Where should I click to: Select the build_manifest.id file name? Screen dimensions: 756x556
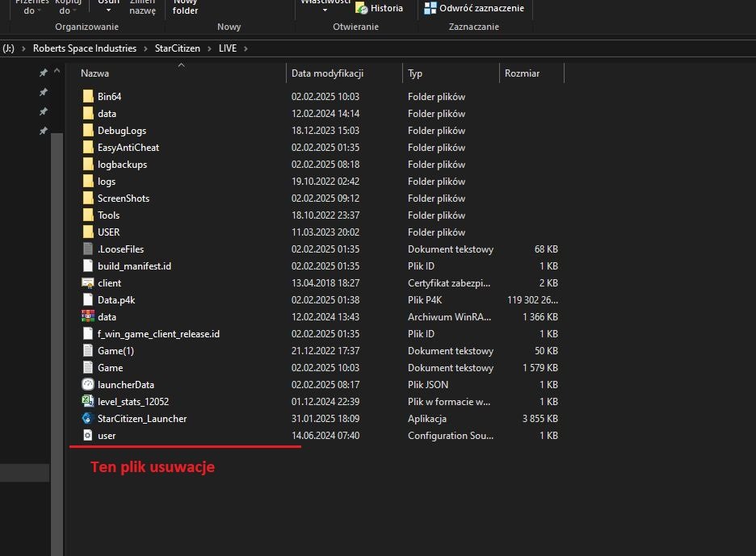pos(135,266)
